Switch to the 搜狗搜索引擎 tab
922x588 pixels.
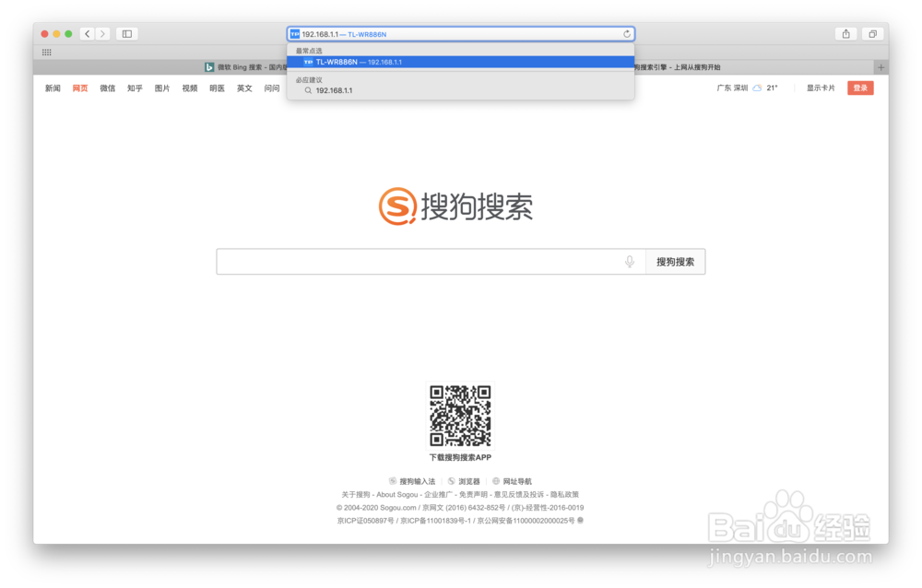678,67
